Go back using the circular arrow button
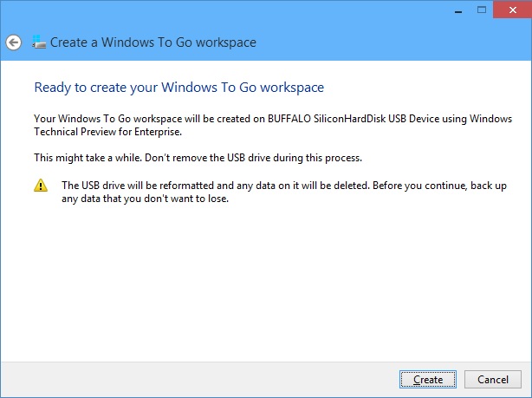Image resolution: width=532 pixels, height=398 pixels. tap(14, 42)
